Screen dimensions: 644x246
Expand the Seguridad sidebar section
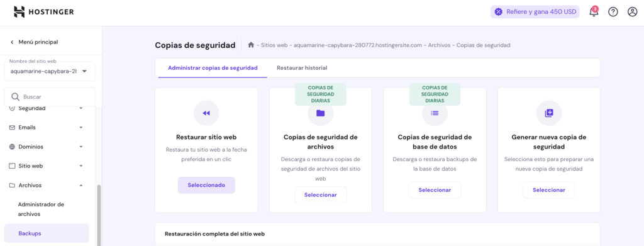81,108
